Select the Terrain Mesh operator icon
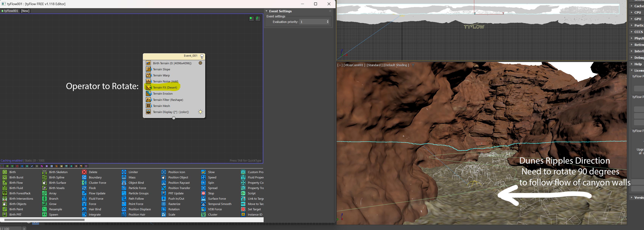Image resolution: width=644 pixels, height=230 pixels. pyautogui.click(x=149, y=106)
